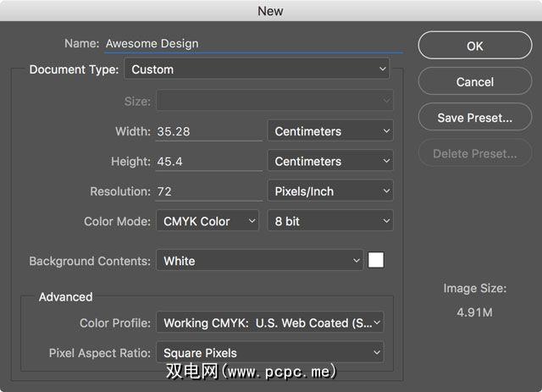Viewport: 542px width, 392px height.
Task: Open the CMYK Color mode dropdown
Action: pos(207,221)
